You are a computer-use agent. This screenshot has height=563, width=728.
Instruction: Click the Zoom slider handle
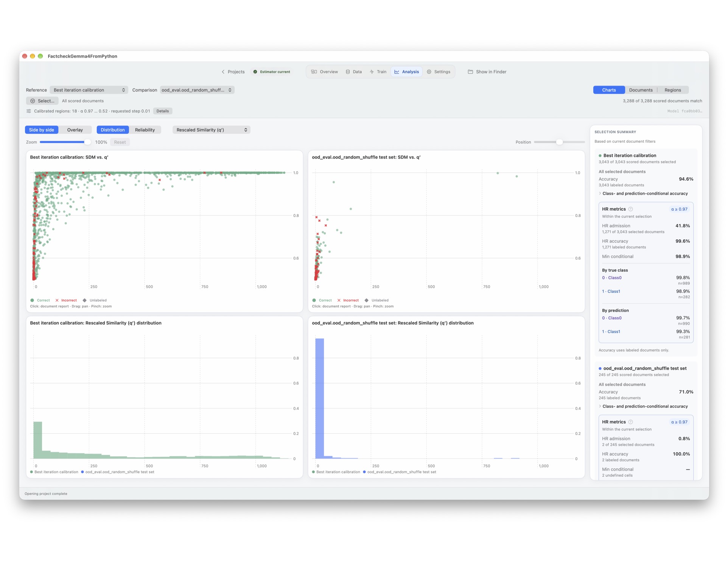[87, 142]
